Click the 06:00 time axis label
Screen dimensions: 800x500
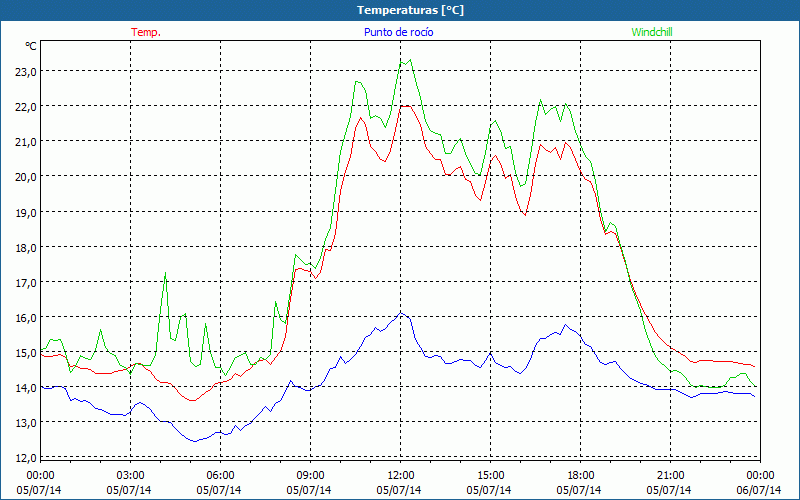click(220, 475)
